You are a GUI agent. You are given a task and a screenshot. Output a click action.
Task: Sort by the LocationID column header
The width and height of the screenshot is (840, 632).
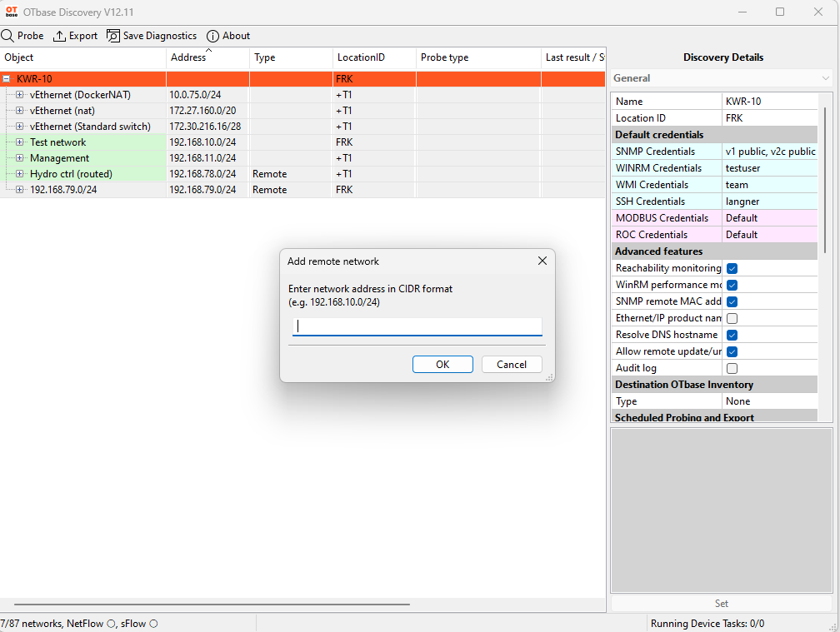coord(374,57)
